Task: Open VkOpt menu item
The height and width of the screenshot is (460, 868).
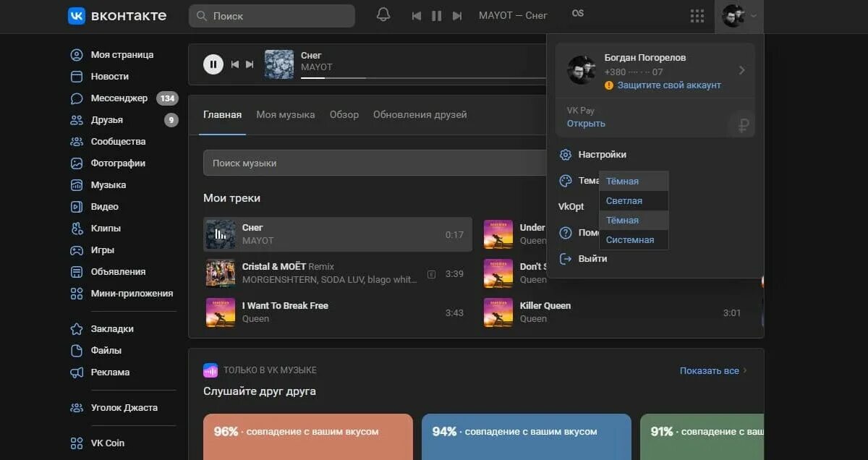Action: 571,207
